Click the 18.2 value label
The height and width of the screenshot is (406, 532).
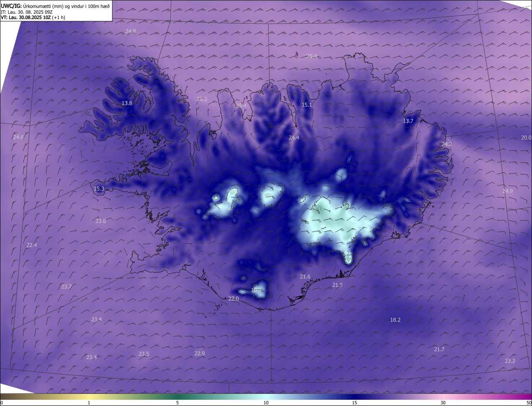pos(395,320)
